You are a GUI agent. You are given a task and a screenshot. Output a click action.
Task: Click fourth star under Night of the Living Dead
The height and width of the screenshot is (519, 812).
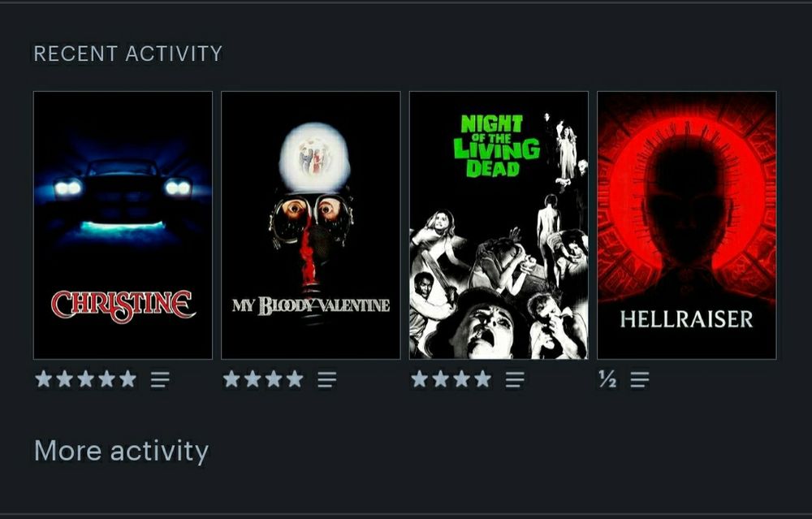coord(482,379)
